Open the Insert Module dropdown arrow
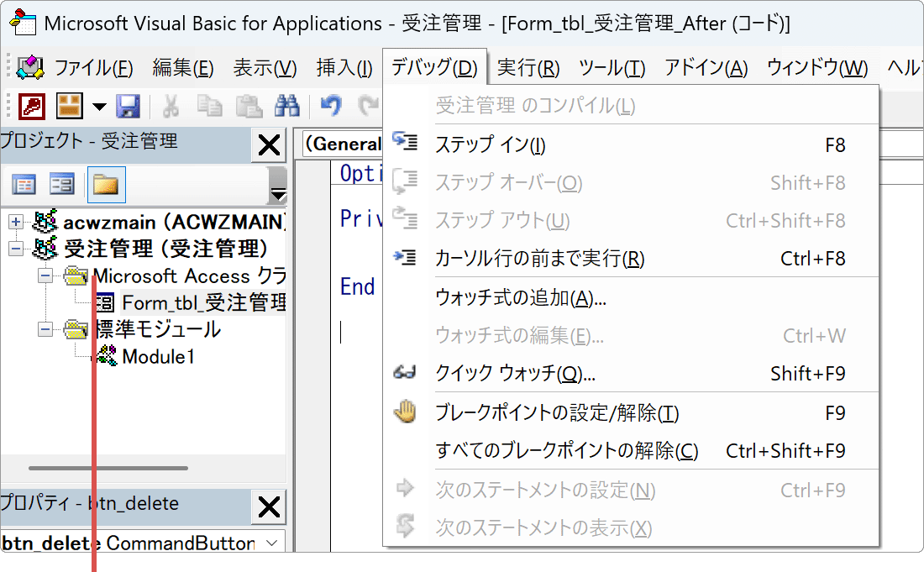The height and width of the screenshot is (572, 924). 99,107
